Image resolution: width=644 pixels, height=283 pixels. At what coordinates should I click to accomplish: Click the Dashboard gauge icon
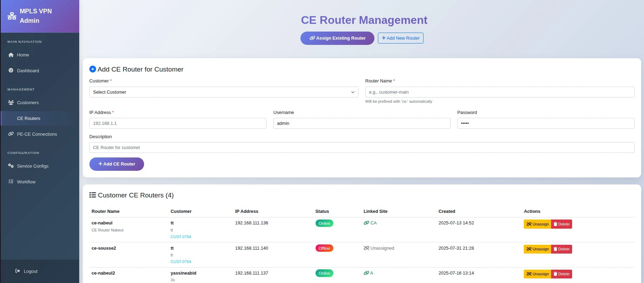coord(11,70)
